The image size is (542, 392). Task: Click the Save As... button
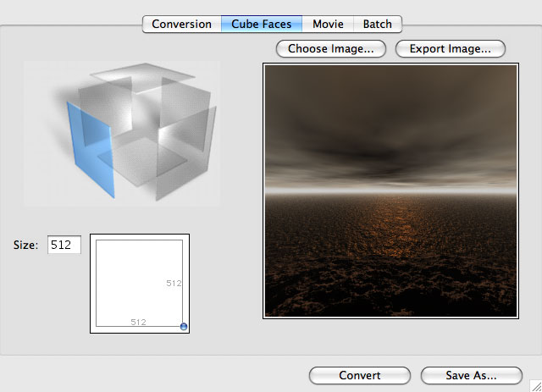[x=471, y=375]
